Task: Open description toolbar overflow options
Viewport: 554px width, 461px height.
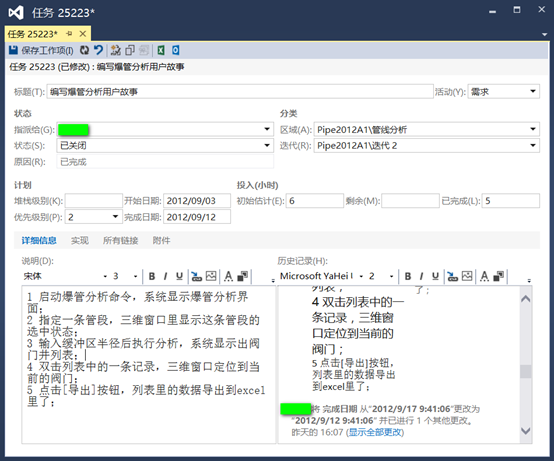Action: 273,280
